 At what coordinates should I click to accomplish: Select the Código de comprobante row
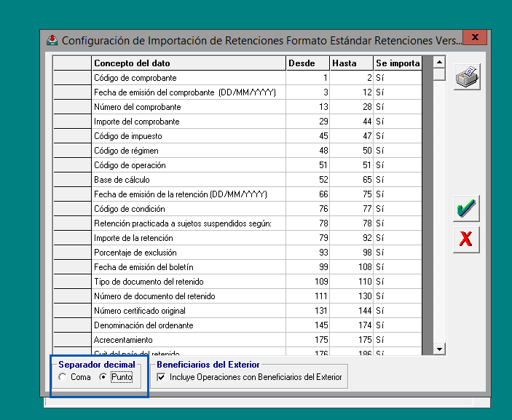(189, 78)
